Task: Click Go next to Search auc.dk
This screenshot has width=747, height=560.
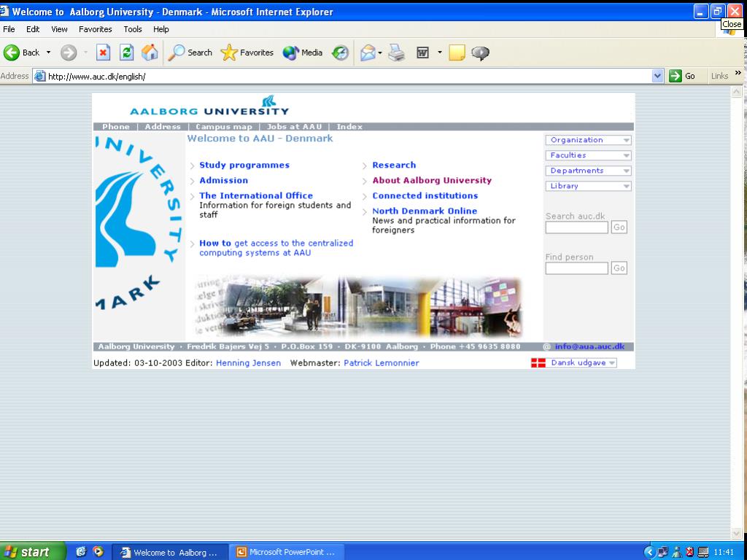Action: tap(619, 227)
